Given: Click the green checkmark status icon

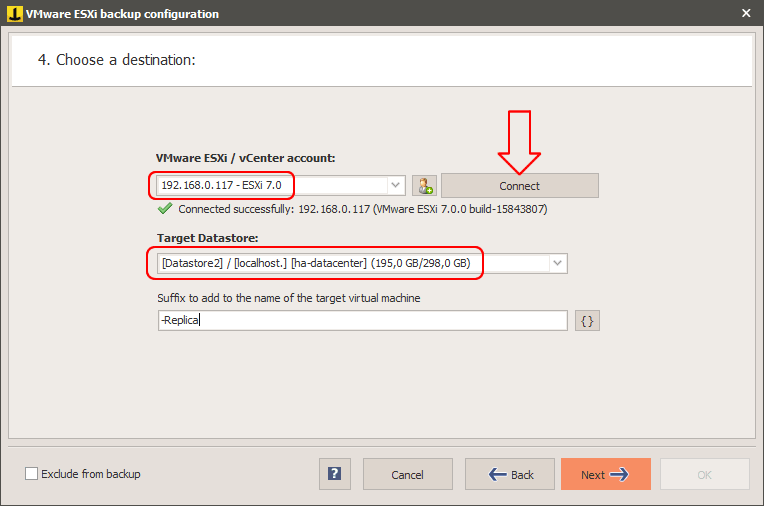Looking at the screenshot, I should (165, 209).
